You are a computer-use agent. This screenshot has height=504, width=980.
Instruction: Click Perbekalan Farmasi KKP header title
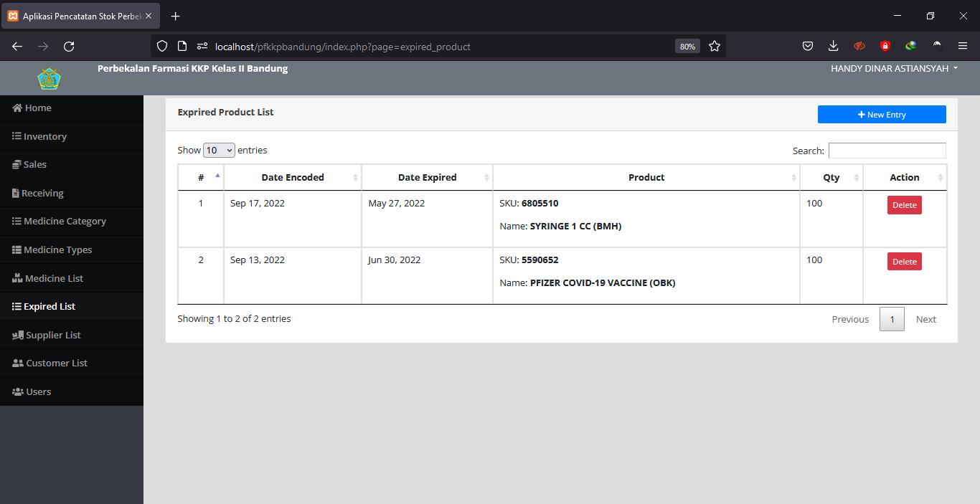pos(192,69)
